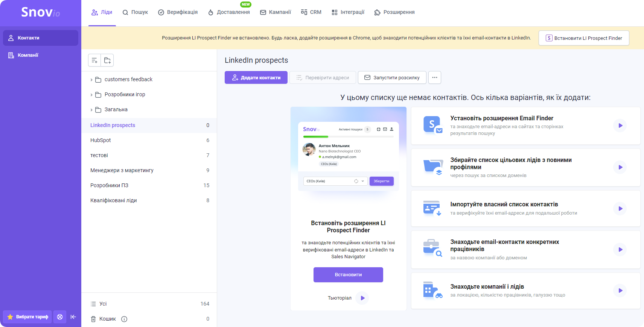Open the customers feedback folder
This screenshot has width=644, height=327.
128,79
